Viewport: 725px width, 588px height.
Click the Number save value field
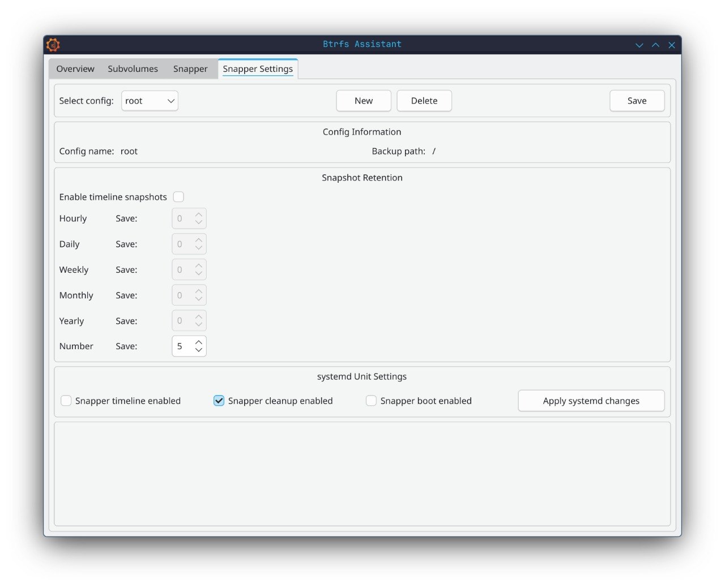(x=182, y=346)
